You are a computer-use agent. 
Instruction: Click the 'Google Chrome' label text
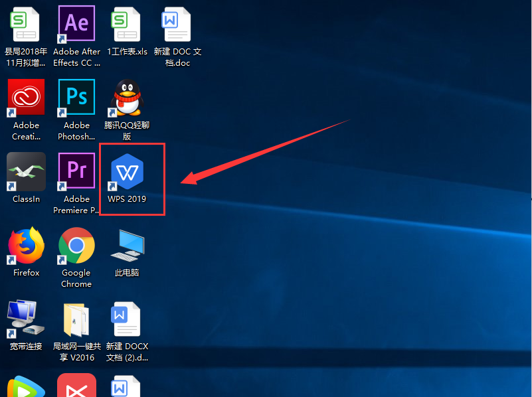click(76, 278)
